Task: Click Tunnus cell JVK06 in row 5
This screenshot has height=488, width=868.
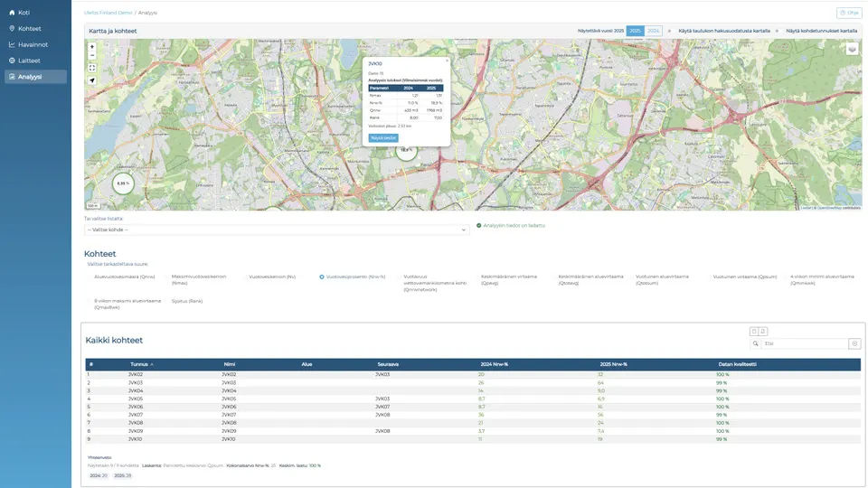Action: click(x=136, y=407)
